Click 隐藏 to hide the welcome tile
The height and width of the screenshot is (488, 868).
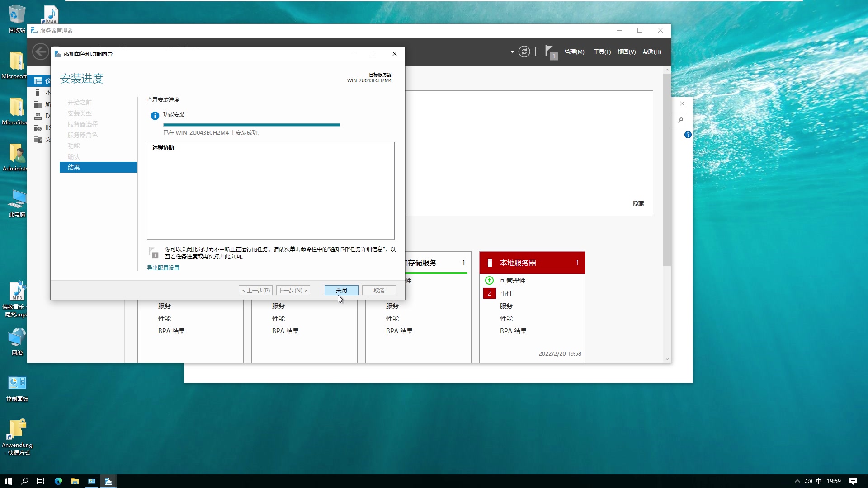pyautogui.click(x=638, y=203)
